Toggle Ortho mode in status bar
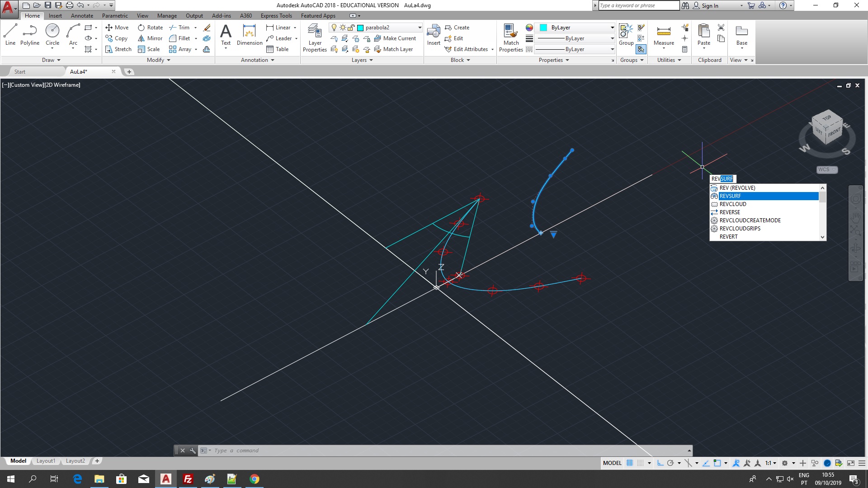Screen dimensions: 868x488 [x=660, y=463]
